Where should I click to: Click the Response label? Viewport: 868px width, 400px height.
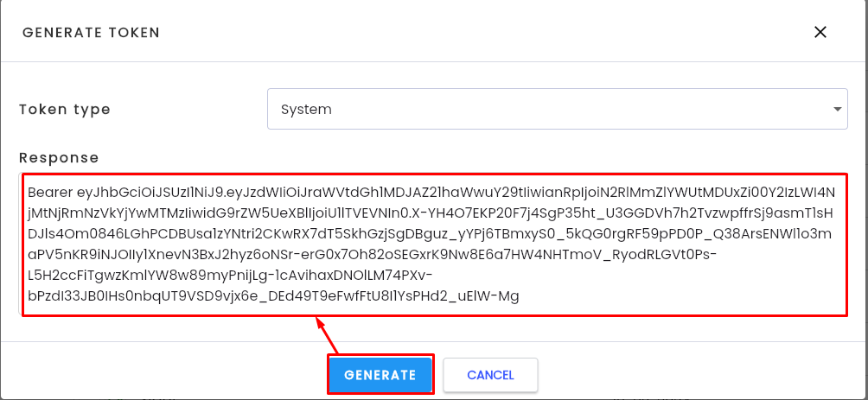(60, 158)
